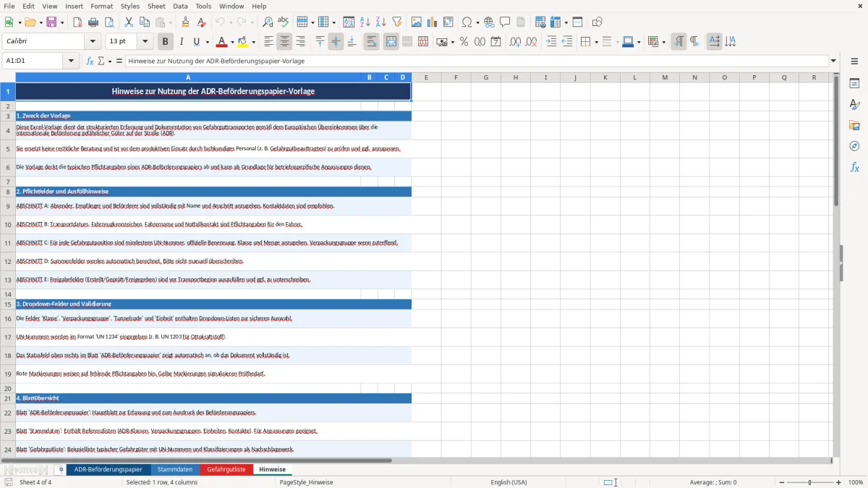Click the Increase Indent icon
The height and width of the screenshot is (488, 868).
click(551, 42)
